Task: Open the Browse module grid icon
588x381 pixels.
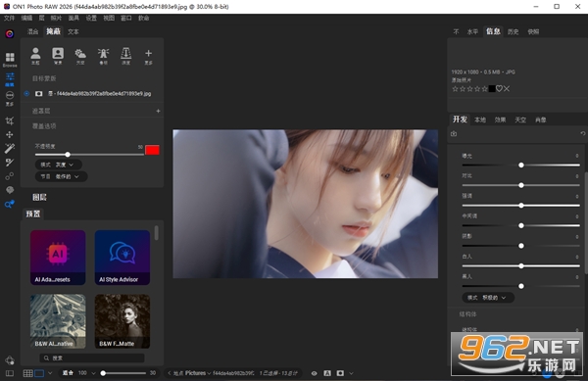Action: [10, 58]
